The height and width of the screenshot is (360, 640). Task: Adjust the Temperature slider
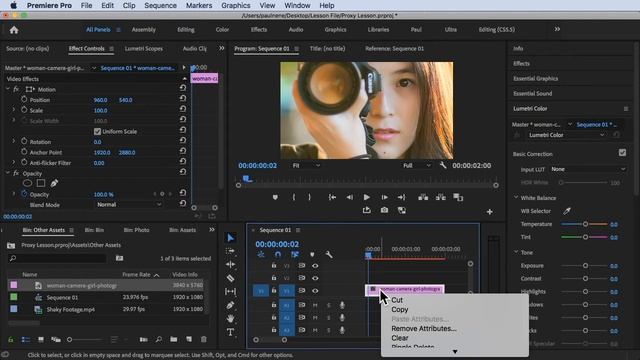585,224
